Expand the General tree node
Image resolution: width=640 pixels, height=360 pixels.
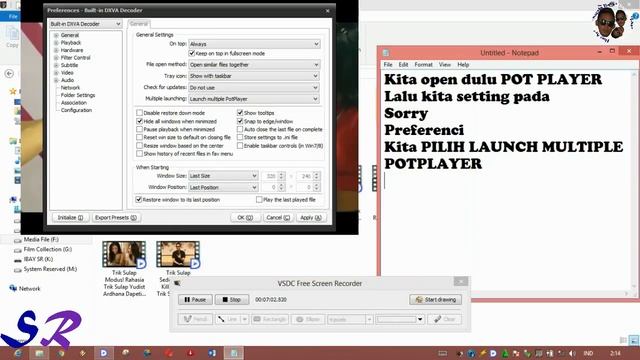56,36
